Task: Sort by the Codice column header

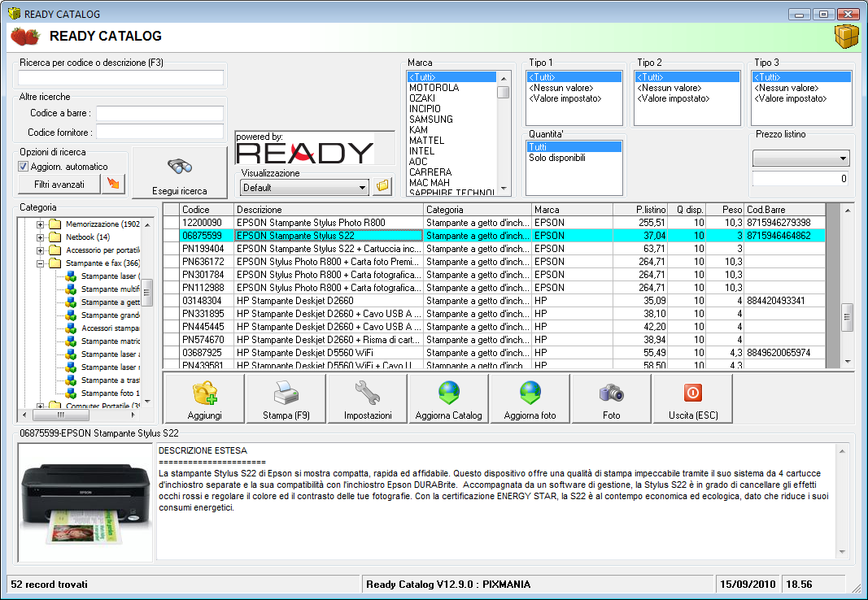Action: pyautogui.click(x=207, y=210)
